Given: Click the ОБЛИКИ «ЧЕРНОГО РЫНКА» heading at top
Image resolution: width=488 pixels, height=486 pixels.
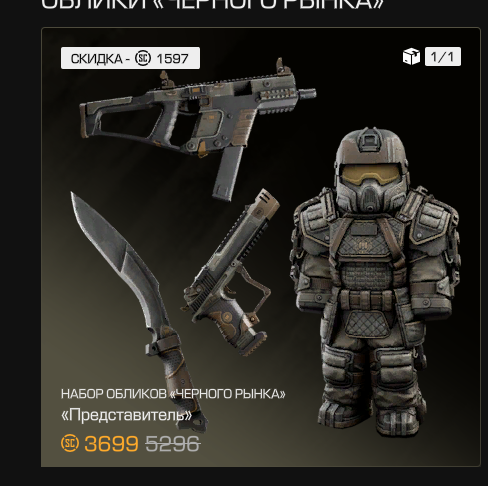Looking at the screenshot, I should coord(212,5).
